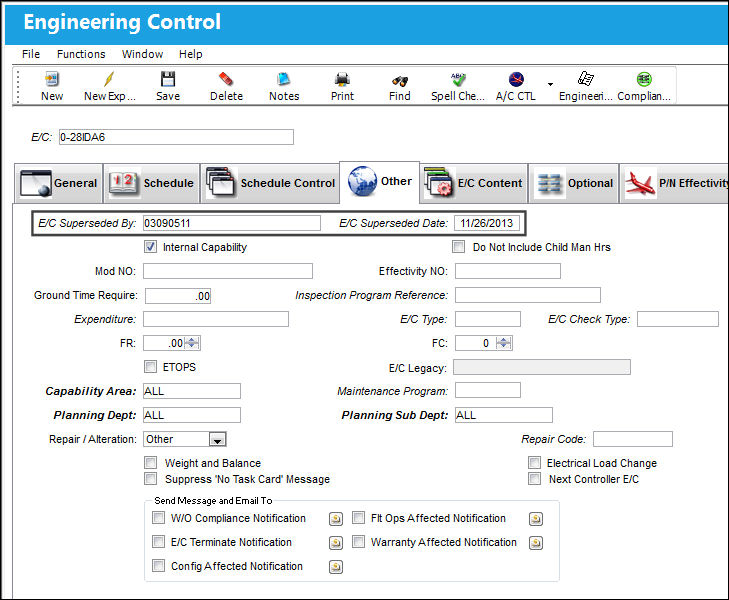The height and width of the screenshot is (600, 729).
Task: Open E/C Terminate Notification recipient icon
Action: tap(336, 542)
